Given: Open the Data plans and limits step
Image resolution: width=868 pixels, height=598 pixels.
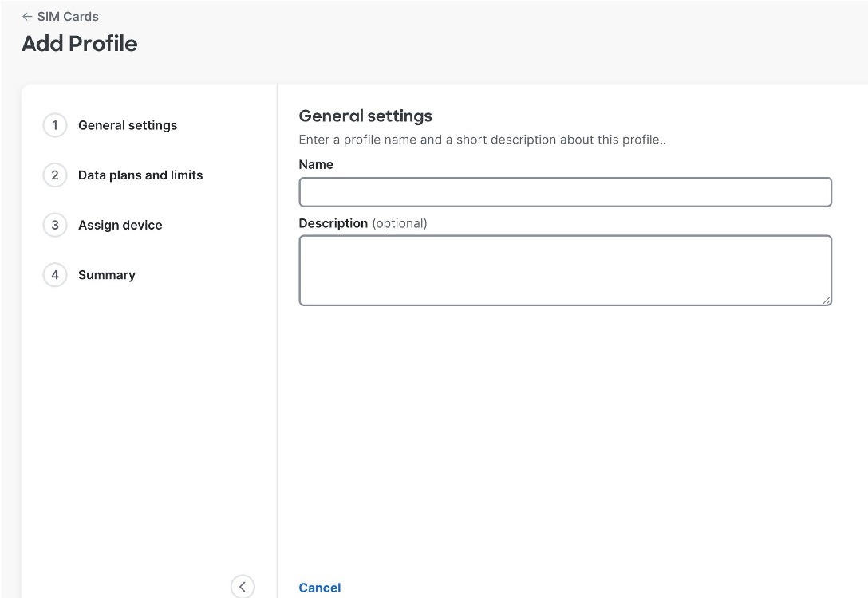Looking at the screenshot, I should pyautogui.click(x=140, y=175).
